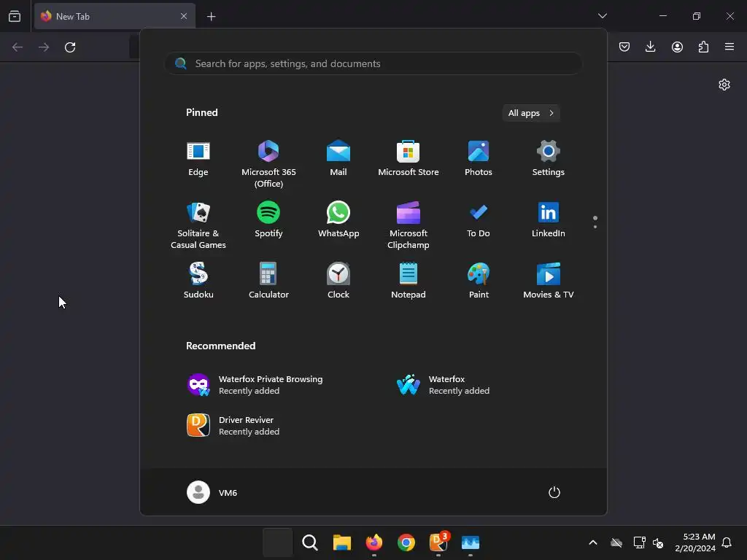Viewport: 747px width, 560px height.
Task: Click the Start menu search field
Action: [x=373, y=63]
